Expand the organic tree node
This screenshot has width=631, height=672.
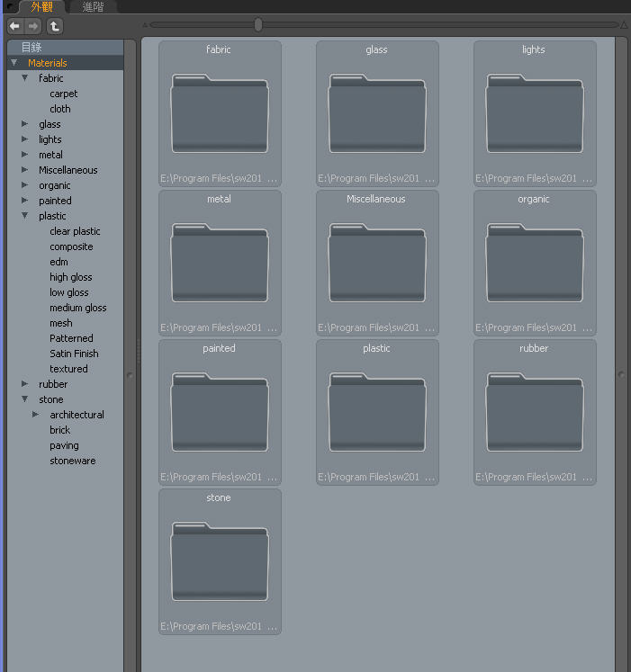25,185
